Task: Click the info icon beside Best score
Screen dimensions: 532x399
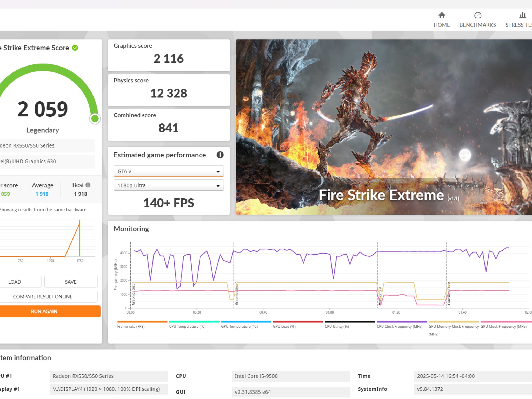Action: (88, 185)
